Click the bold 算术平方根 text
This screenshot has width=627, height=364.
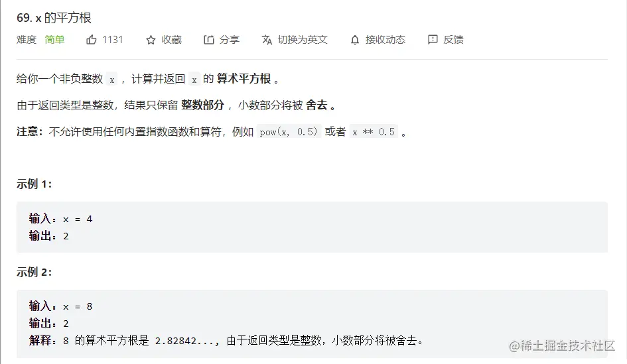tap(244, 79)
